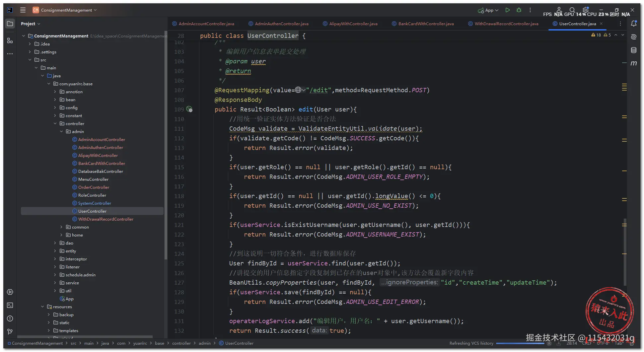Select RoleController file in tree
This screenshot has height=352, width=644.
pyautogui.click(x=92, y=195)
